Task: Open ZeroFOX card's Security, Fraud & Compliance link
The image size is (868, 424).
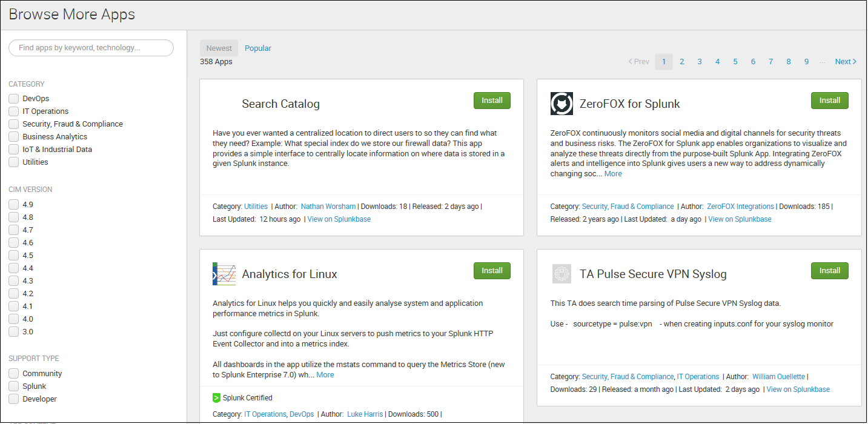Action: click(628, 207)
